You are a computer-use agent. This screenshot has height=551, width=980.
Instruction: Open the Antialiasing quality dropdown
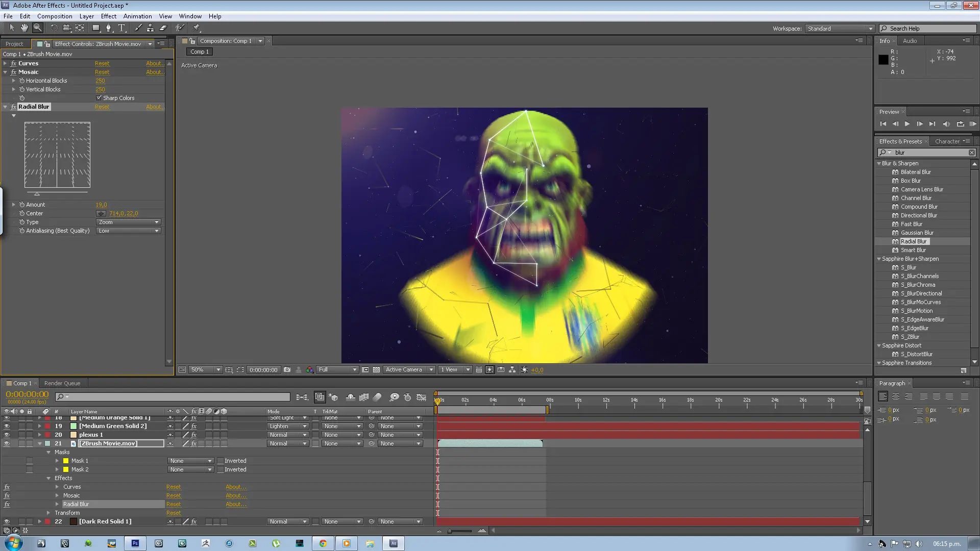(129, 231)
